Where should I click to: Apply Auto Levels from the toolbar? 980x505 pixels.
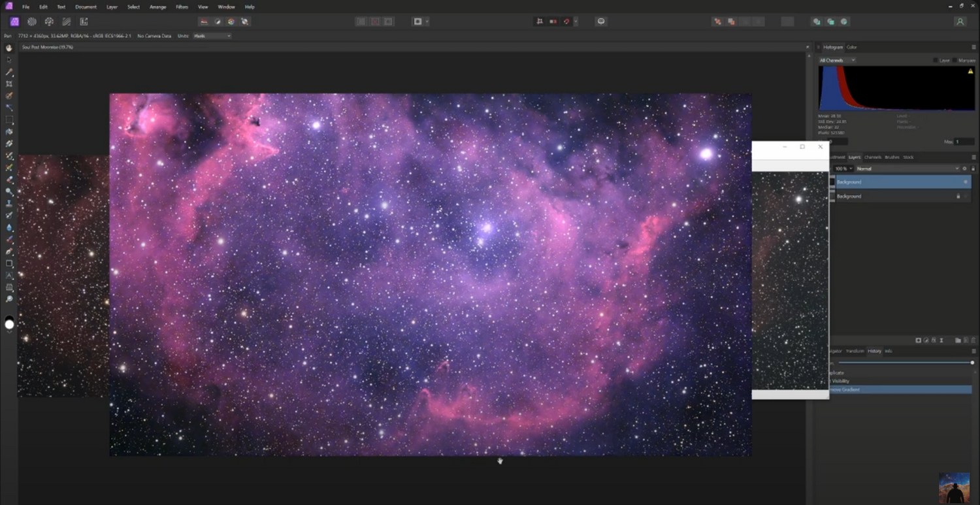(x=204, y=22)
